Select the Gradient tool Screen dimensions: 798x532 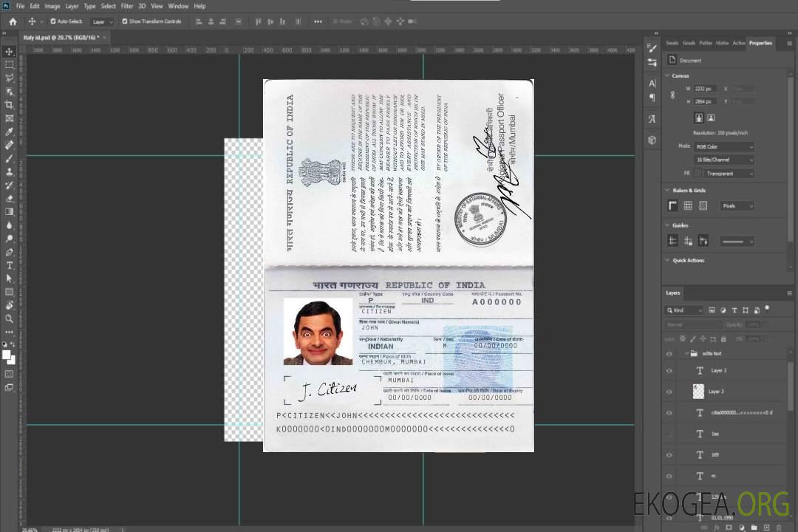[9, 212]
